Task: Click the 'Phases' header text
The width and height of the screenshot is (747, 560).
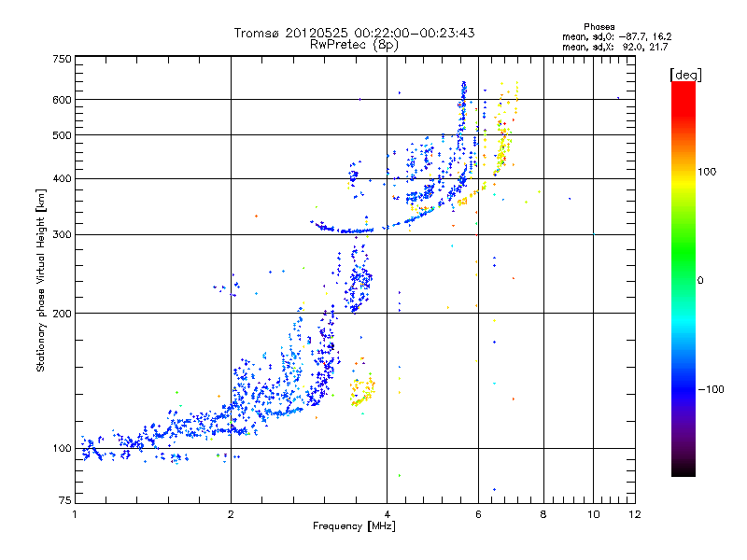Action: point(599,27)
